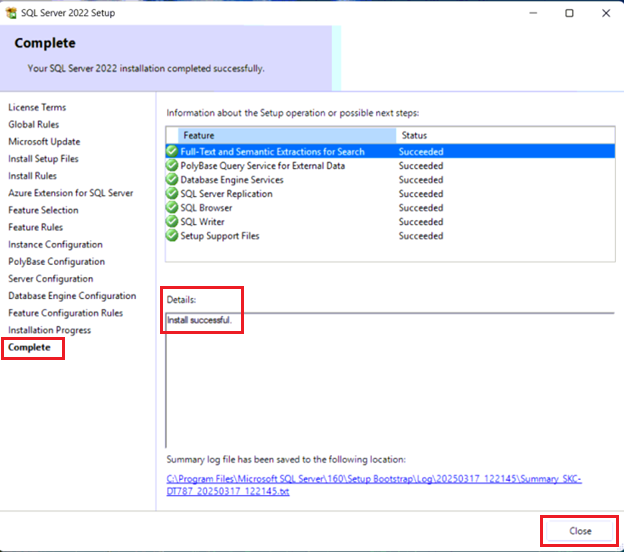Click Install Setup Files step in sidebar
Viewport: 624px width, 552px height.
click(43, 158)
